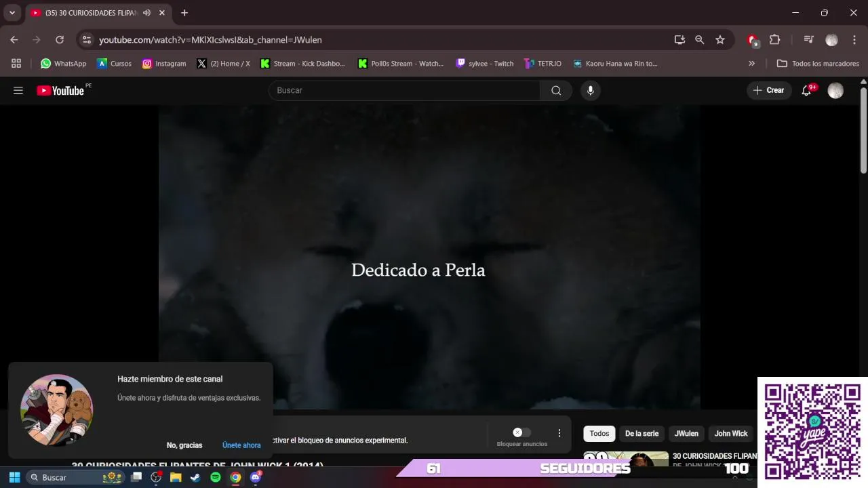Open the Chrome apps grid icon
This screenshot has width=868, height=488.
tap(16, 64)
